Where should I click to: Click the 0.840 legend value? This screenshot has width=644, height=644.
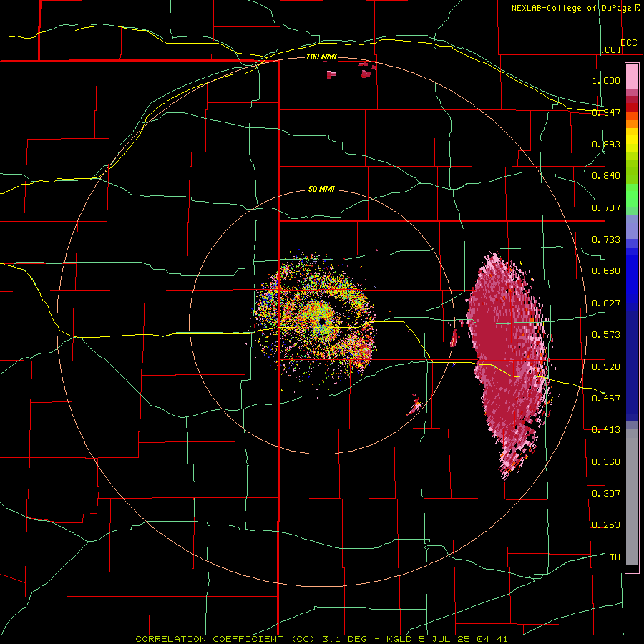(606, 176)
